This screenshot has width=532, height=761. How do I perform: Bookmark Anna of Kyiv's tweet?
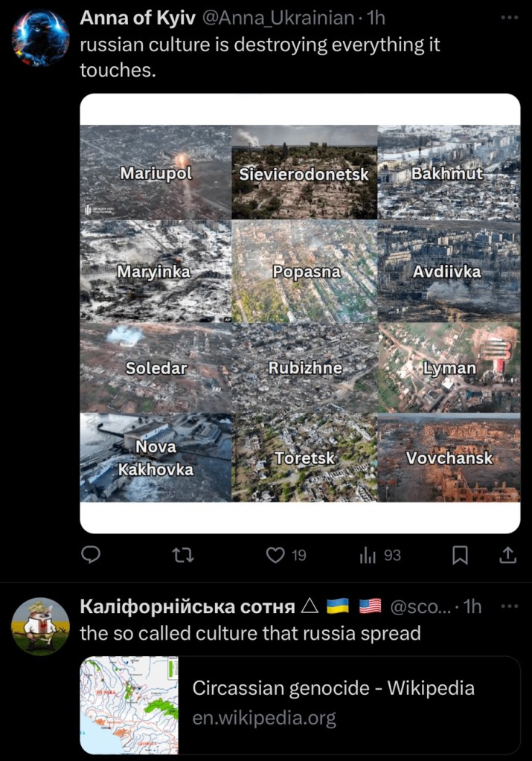[x=460, y=555]
